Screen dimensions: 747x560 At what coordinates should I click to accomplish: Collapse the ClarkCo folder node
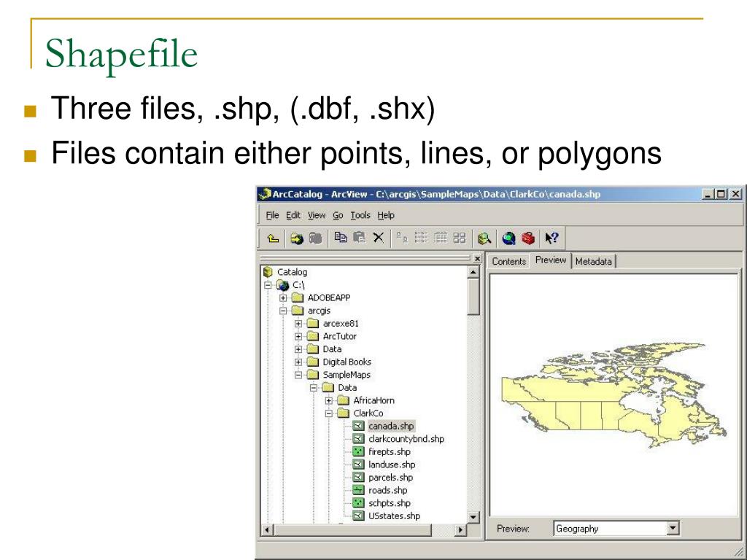pos(329,413)
